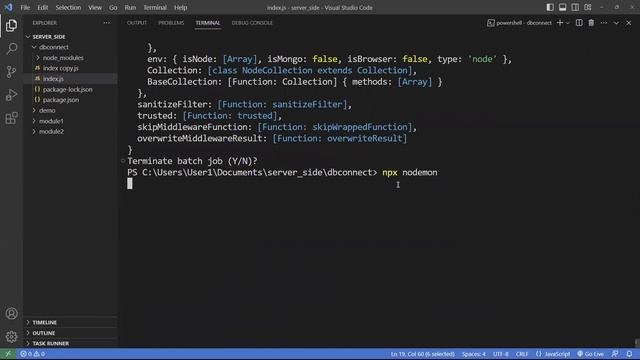The image size is (640, 360).
Task: Maximize the panel size chevron
Action: tap(616, 23)
